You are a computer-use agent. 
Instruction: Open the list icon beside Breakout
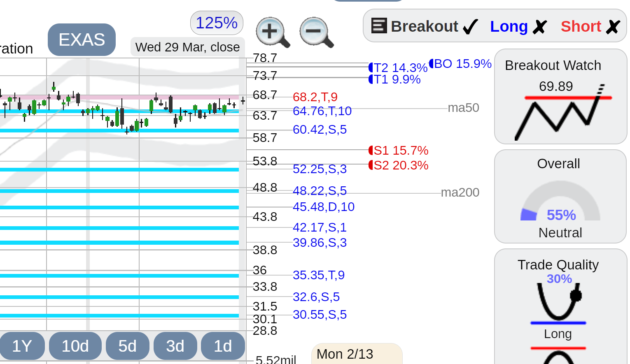pyautogui.click(x=379, y=26)
